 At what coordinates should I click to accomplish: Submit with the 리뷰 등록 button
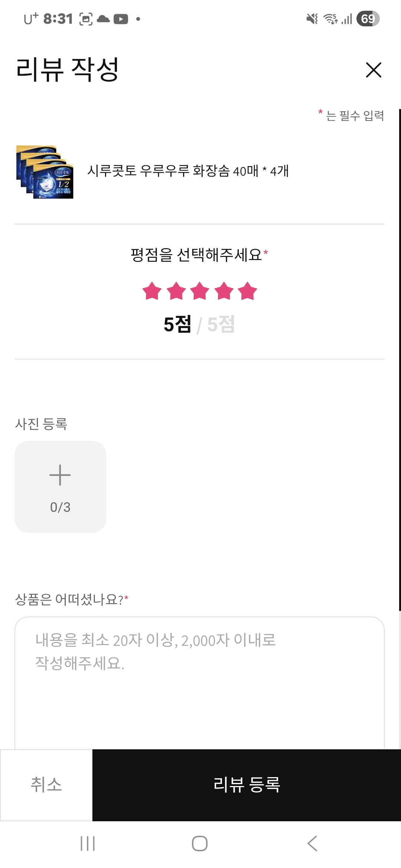point(247,785)
